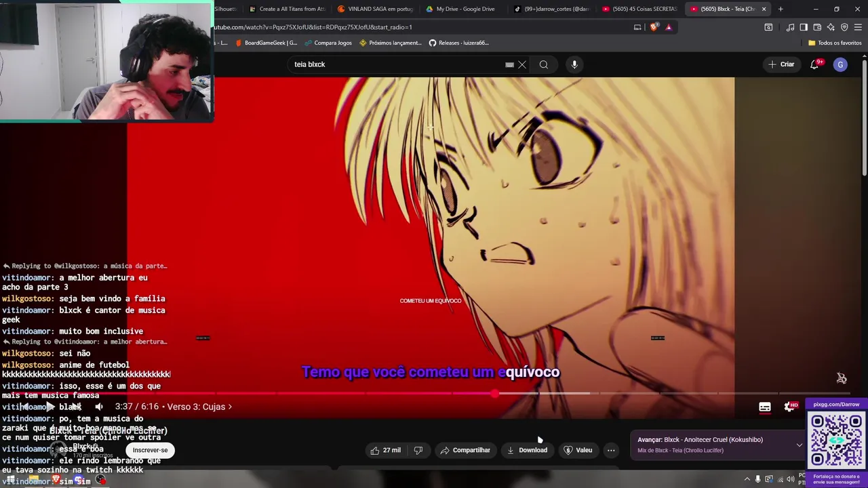
Task: Close the active Blxck - Teia tab
Action: coord(764,9)
